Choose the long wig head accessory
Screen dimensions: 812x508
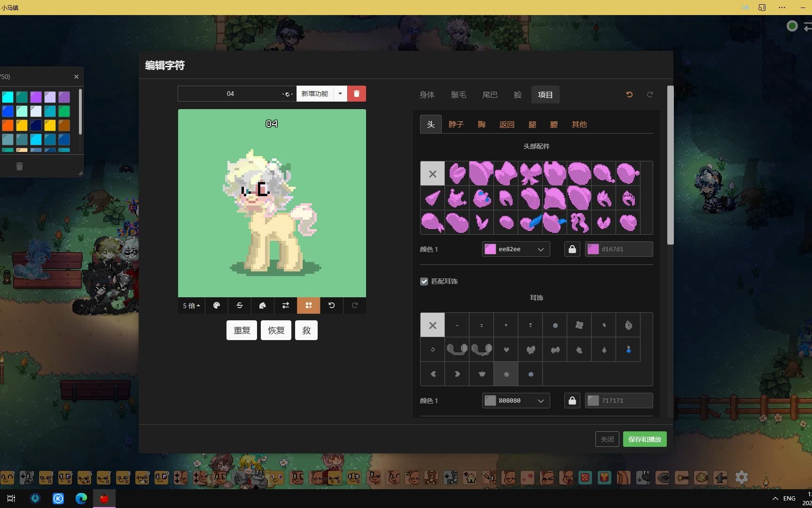click(x=579, y=222)
